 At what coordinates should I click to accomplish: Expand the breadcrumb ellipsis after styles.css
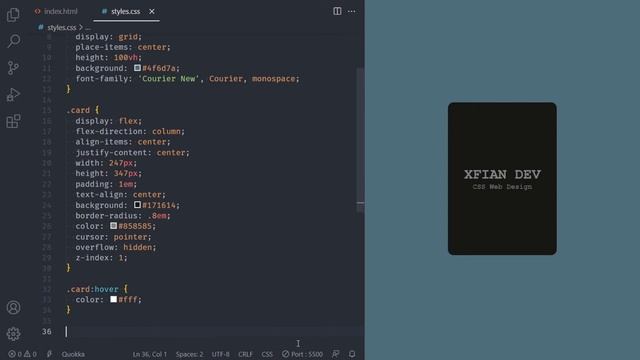[88, 27]
